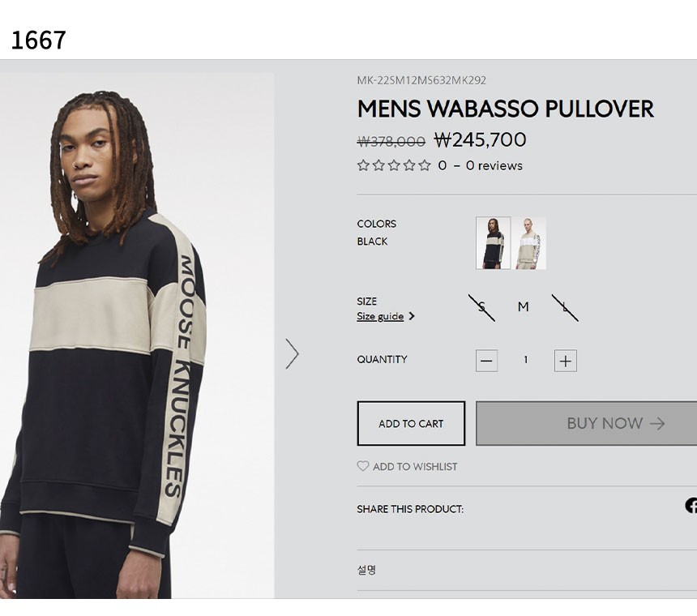The height and width of the screenshot is (616, 697).
Task: Expand the 설명 description section
Action: pos(527,570)
